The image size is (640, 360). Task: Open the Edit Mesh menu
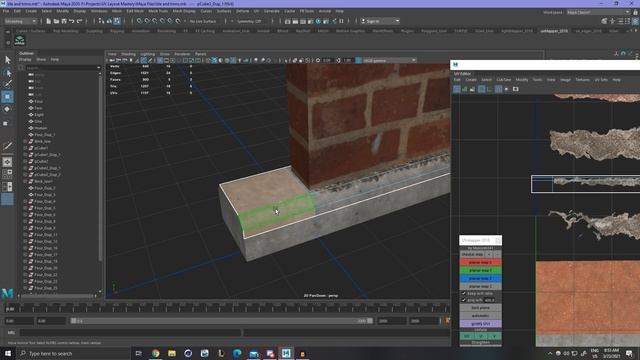click(135, 11)
